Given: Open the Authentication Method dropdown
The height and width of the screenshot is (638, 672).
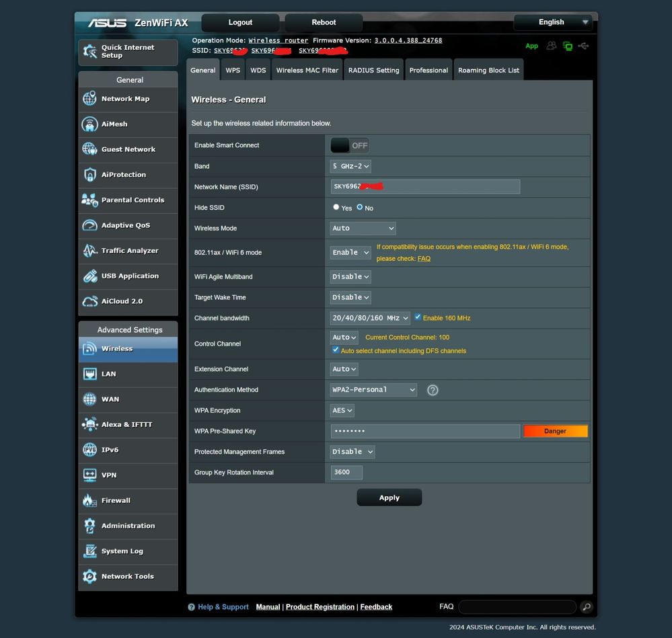Looking at the screenshot, I should pos(371,389).
